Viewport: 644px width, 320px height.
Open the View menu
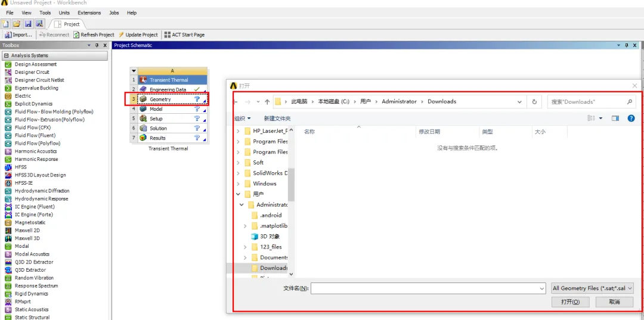(x=26, y=13)
